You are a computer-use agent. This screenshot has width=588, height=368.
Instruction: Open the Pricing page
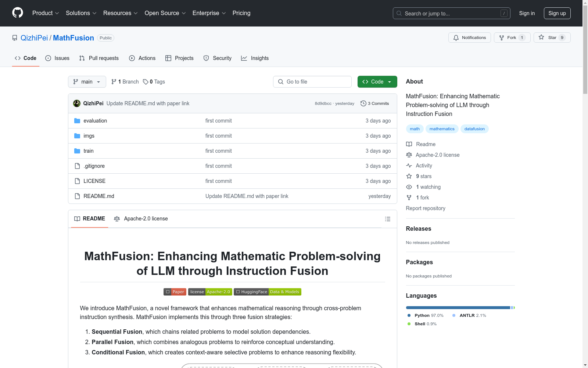pyautogui.click(x=241, y=13)
